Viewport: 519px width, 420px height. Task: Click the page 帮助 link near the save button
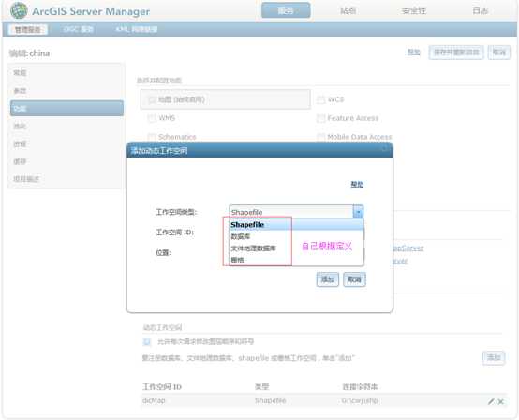(414, 52)
